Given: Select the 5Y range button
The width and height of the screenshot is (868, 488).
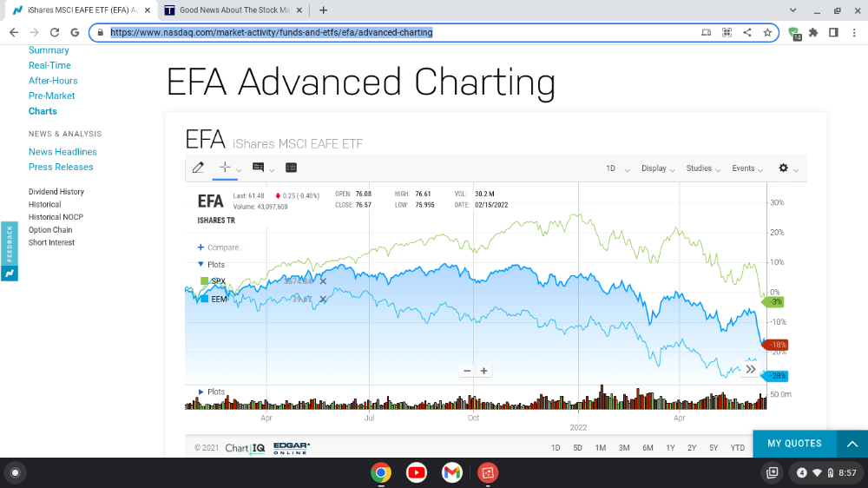Looking at the screenshot, I should point(713,447).
